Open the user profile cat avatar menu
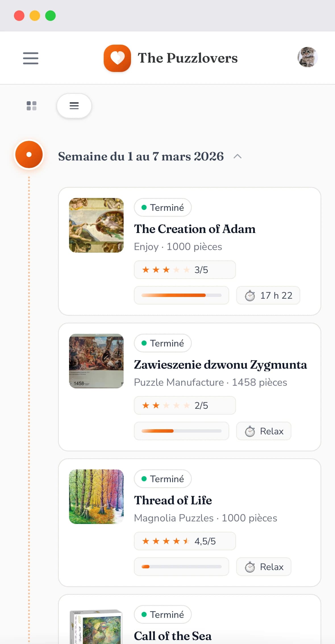Viewport: 335px width, 644px height. [307, 57]
